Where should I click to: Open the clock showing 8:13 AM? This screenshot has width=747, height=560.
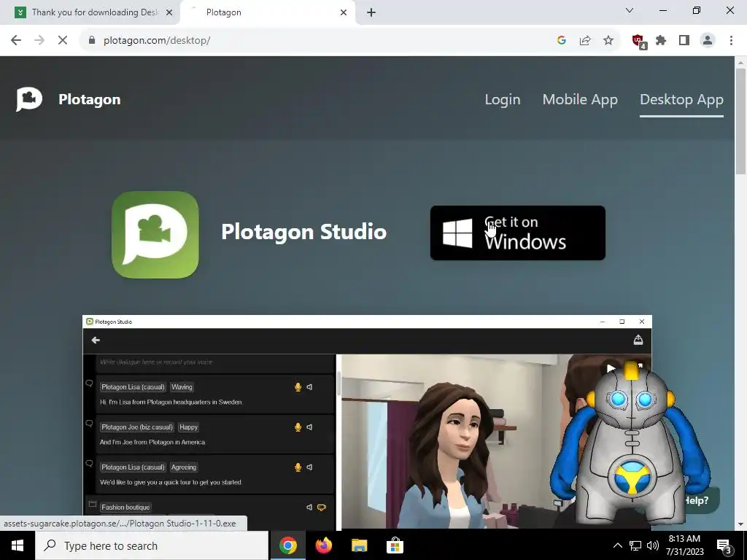tap(684, 545)
